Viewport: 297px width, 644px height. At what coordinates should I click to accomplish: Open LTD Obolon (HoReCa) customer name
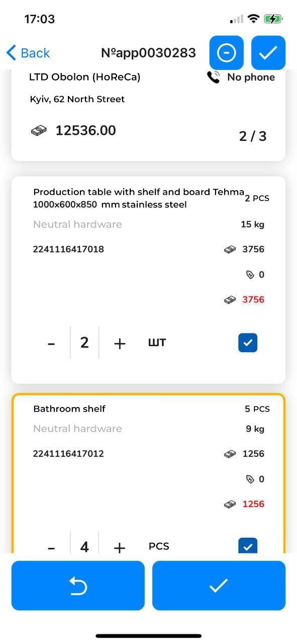[x=85, y=77]
